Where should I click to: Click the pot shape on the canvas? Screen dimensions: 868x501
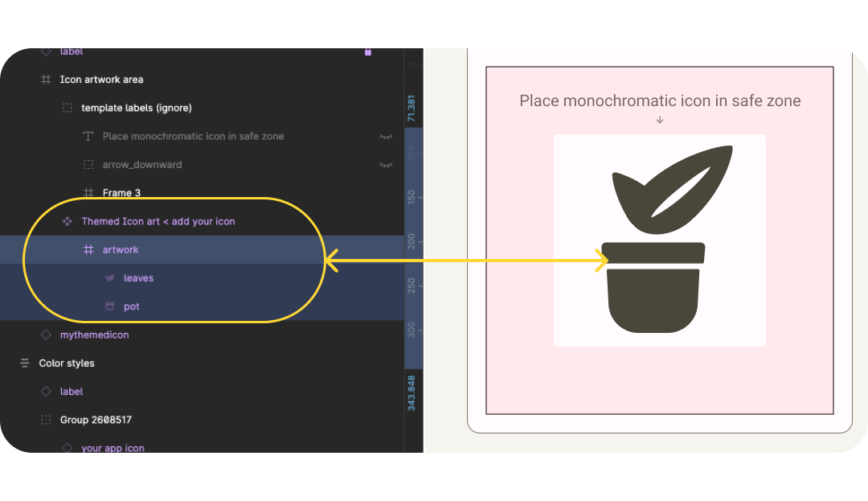(x=652, y=294)
